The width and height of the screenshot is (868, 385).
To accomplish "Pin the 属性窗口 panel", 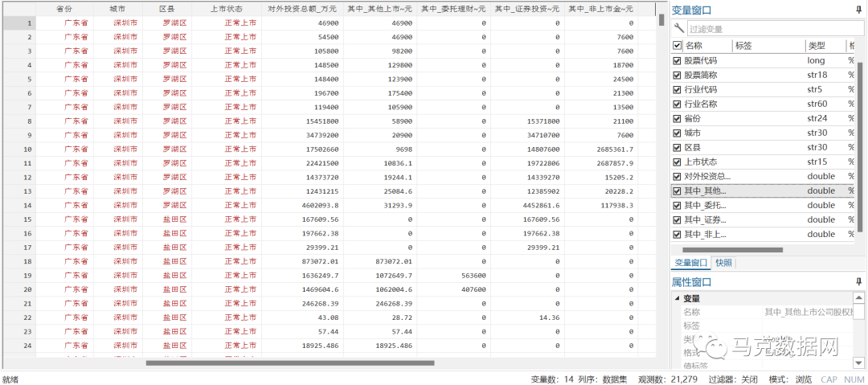I will coord(859,282).
